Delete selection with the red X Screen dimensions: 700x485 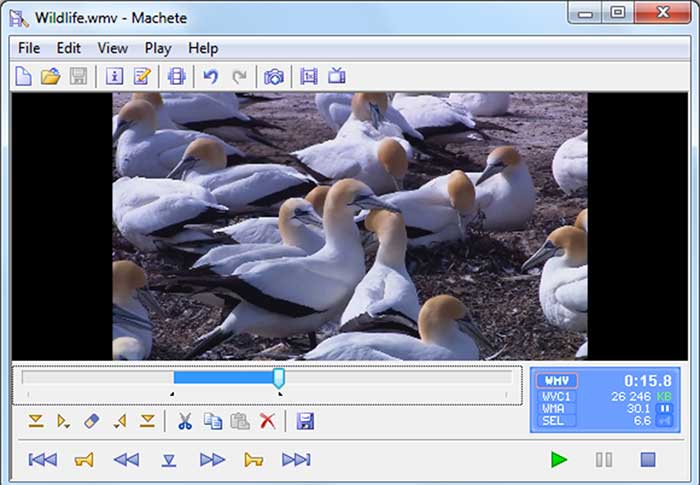tap(267, 421)
